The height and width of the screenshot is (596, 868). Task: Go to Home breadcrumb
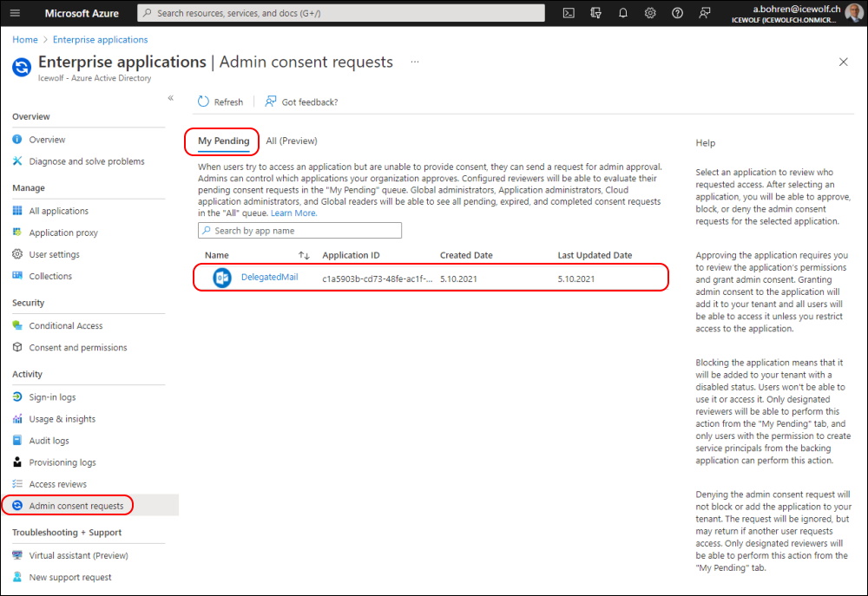tap(25, 39)
